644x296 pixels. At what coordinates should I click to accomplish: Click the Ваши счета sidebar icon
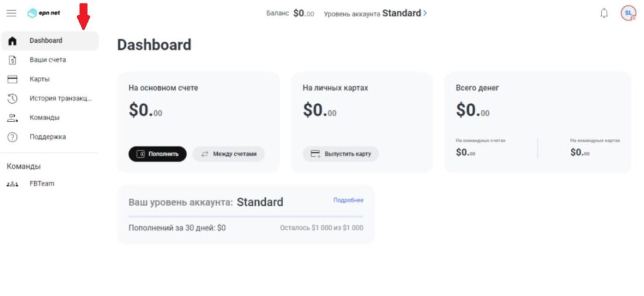[x=12, y=60]
